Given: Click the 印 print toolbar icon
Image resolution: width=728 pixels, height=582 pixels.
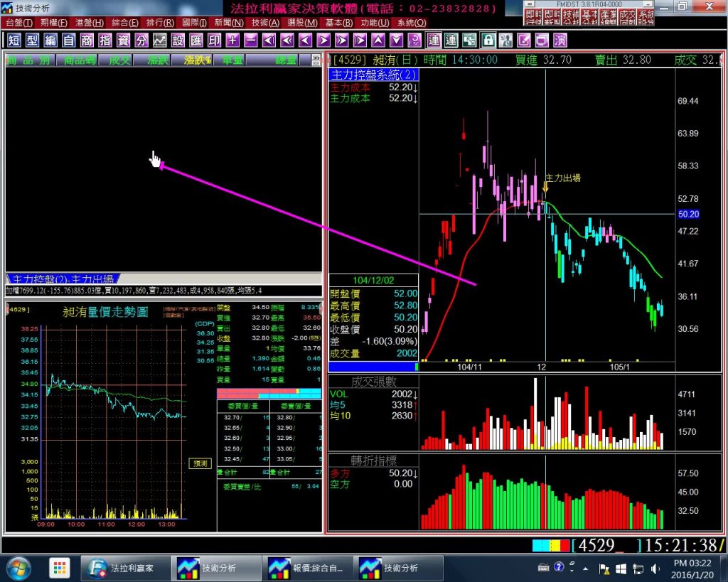Looking at the screenshot, I should tap(214, 40).
